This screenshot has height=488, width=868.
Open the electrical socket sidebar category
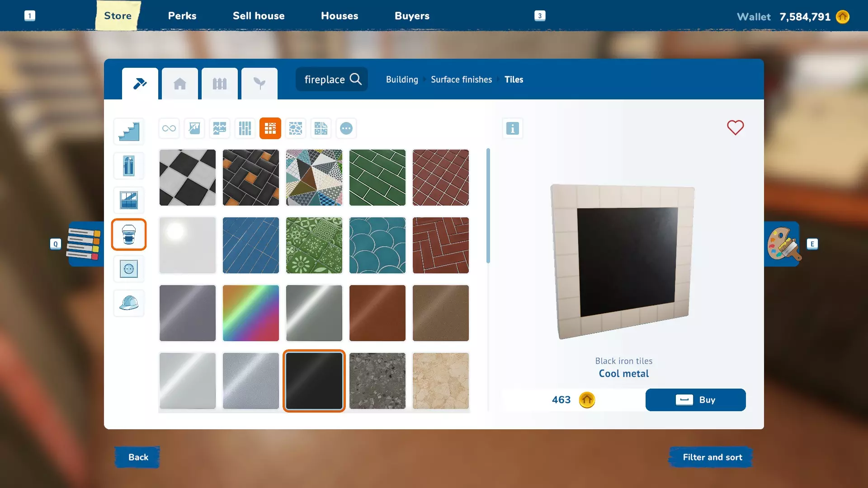click(x=129, y=269)
